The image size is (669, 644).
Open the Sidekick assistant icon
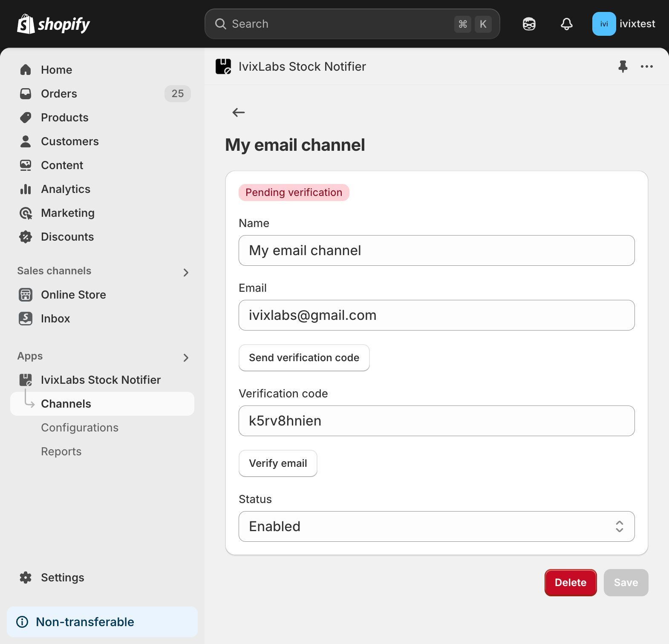(x=529, y=24)
